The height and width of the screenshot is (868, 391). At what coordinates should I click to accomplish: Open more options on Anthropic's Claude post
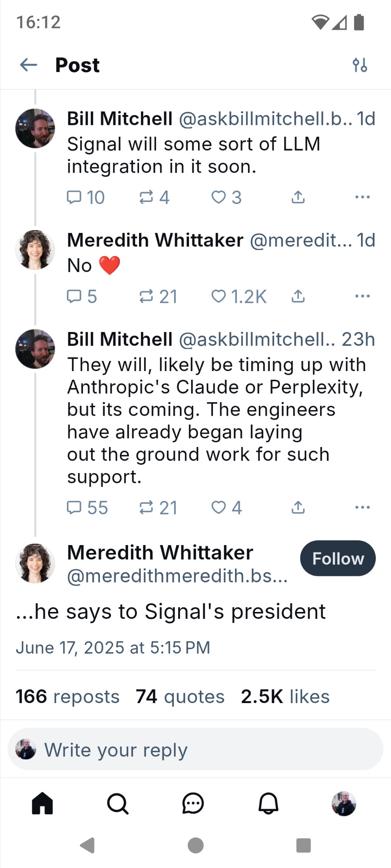(362, 507)
